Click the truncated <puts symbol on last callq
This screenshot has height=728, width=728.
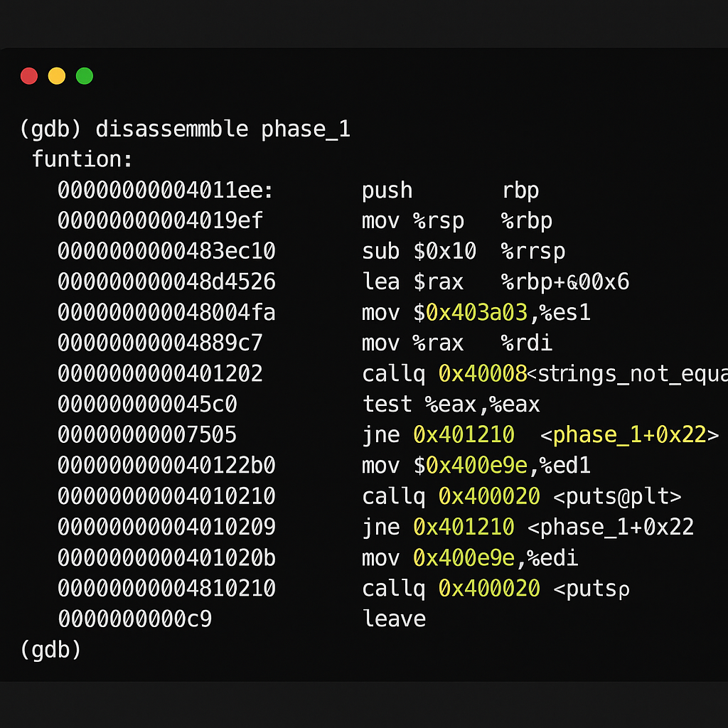(591, 589)
